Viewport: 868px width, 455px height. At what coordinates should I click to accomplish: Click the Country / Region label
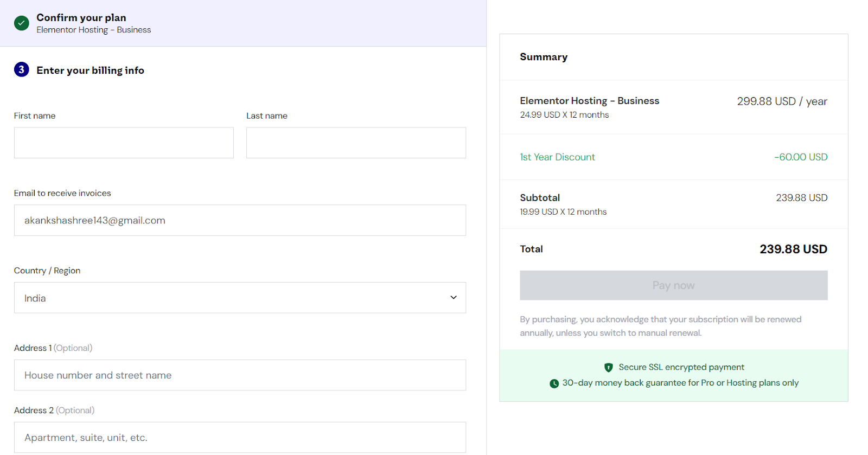47,271
